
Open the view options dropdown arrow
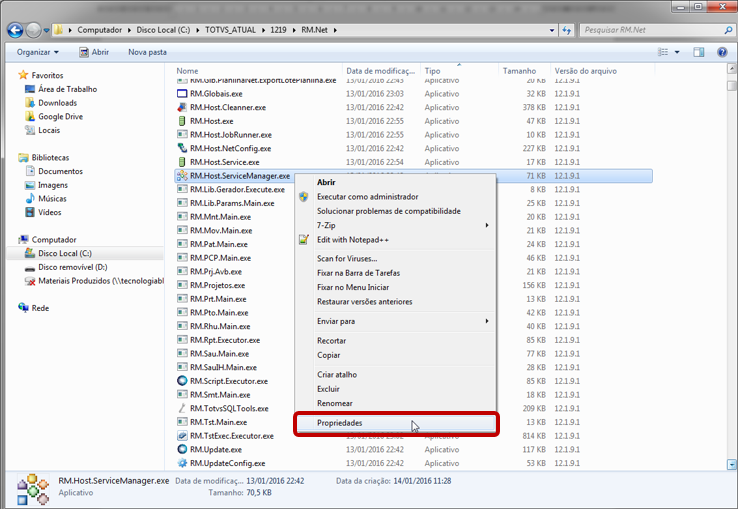[x=677, y=52]
